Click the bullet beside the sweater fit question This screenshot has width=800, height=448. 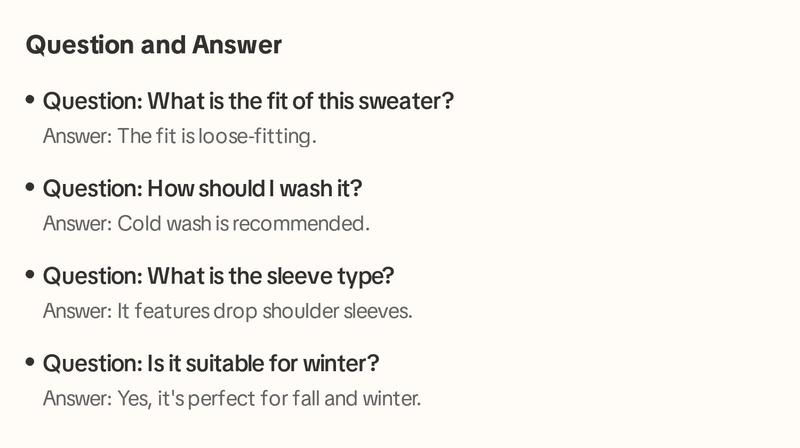30,99
